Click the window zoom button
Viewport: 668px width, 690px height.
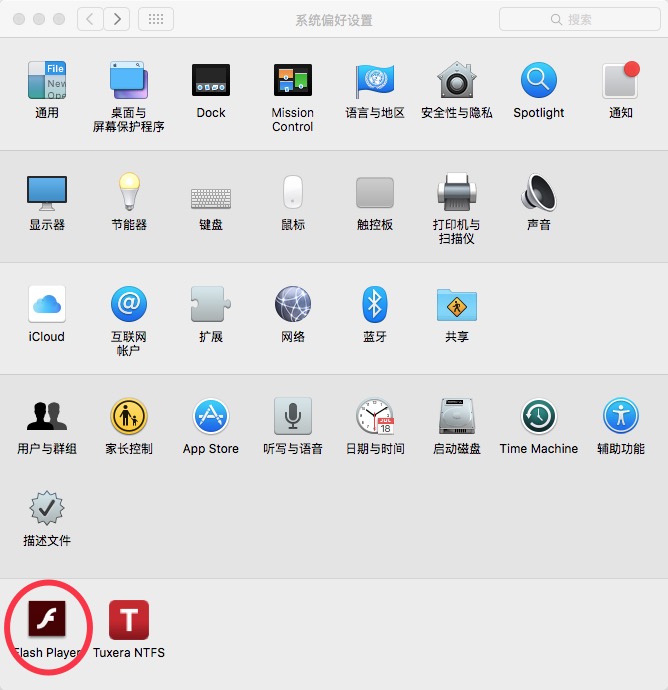59,19
